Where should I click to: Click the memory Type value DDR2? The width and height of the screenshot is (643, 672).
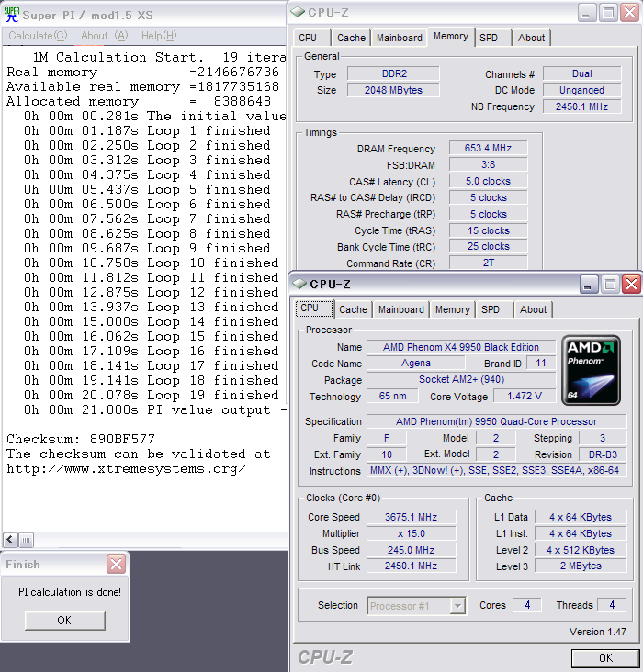pos(393,73)
